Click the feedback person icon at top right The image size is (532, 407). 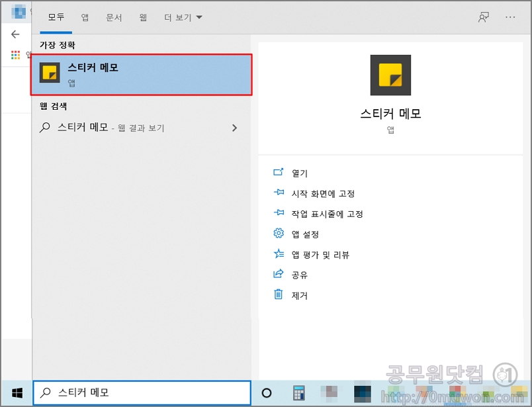point(484,17)
